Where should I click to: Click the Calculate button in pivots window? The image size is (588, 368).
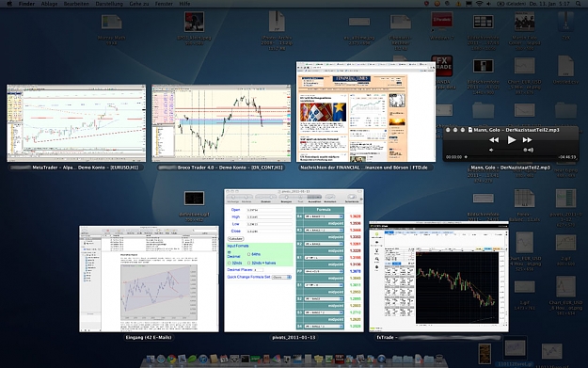pyautogui.click(x=236, y=238)
